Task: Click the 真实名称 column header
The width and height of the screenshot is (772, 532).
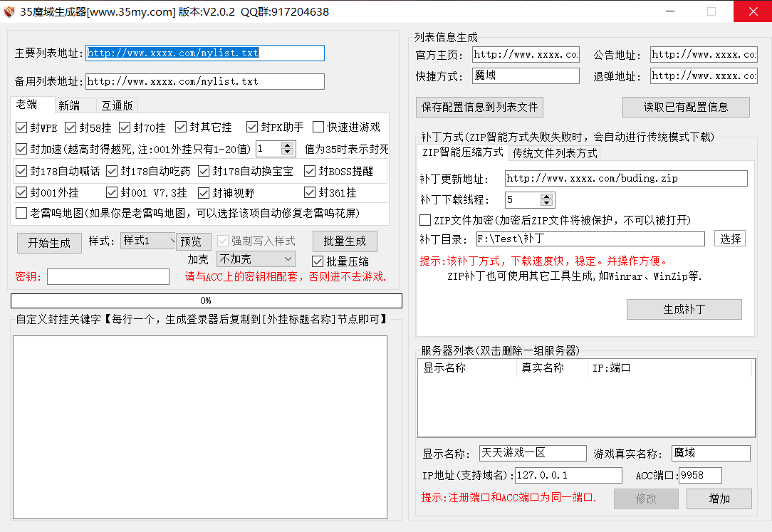Action: point(552,368)
